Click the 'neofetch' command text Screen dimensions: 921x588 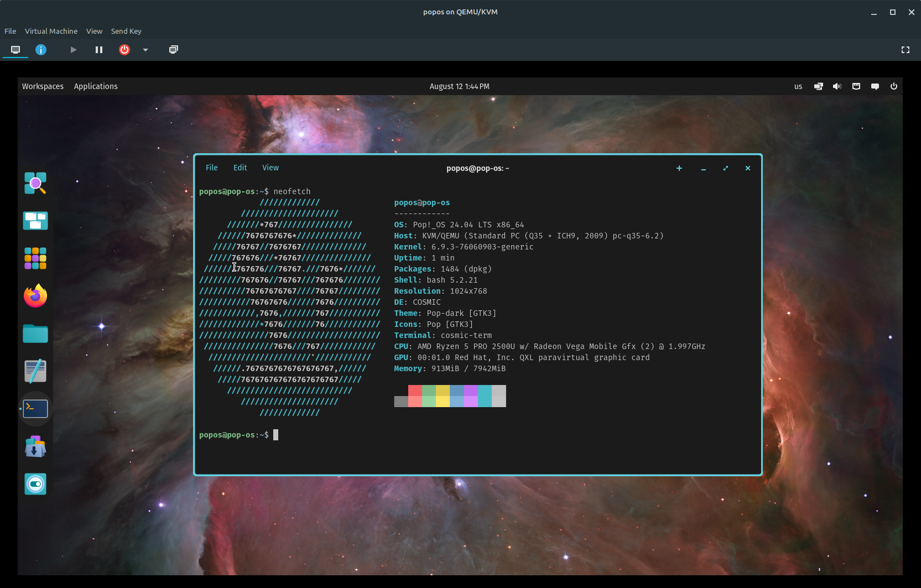(x=292, y=191)
